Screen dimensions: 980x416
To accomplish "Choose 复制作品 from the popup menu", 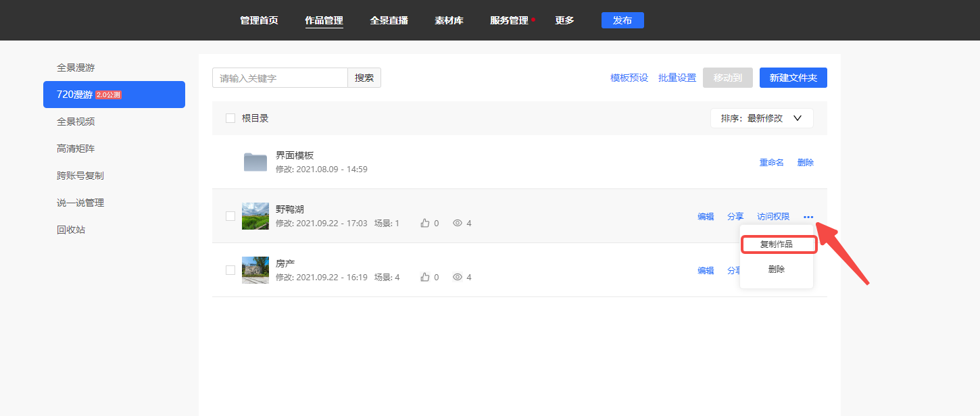I will (777, 244).
